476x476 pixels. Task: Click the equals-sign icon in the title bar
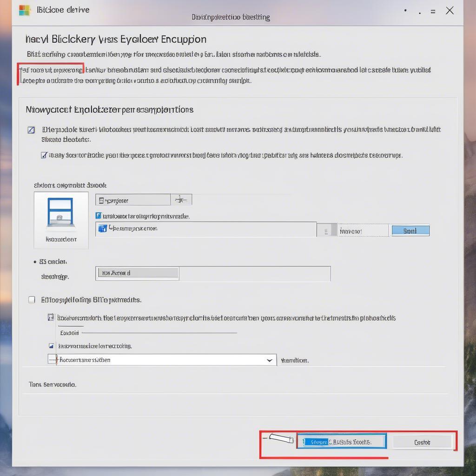tap(433, 12)
